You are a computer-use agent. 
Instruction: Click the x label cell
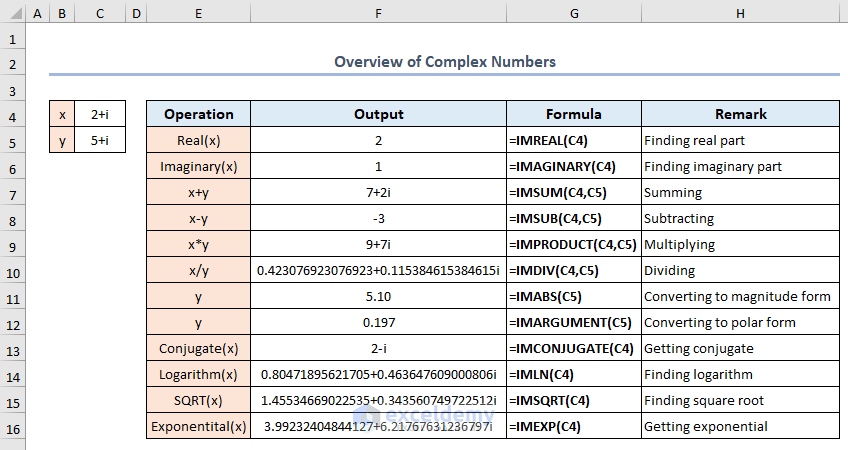pyautogui.click(x=62, y=114)
